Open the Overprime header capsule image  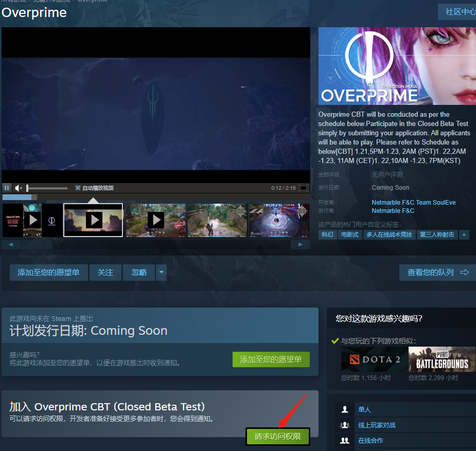[397, 66]
